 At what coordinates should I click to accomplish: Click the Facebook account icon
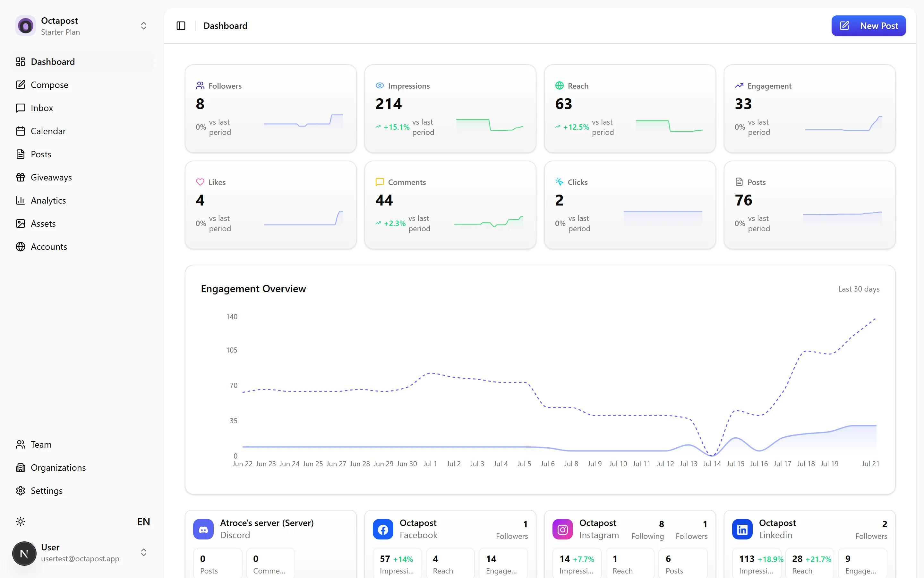[383, 529]
